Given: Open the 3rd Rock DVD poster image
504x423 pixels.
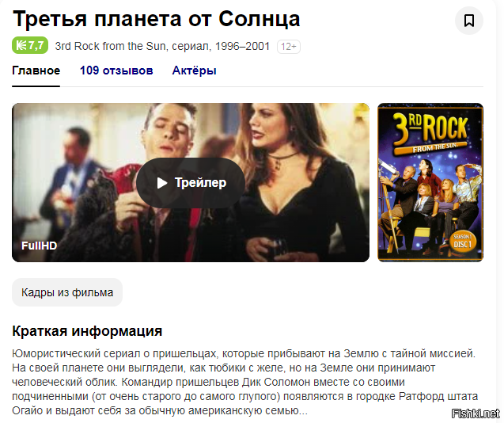Looking at the screenshot, I should click(x=430, y=182).
